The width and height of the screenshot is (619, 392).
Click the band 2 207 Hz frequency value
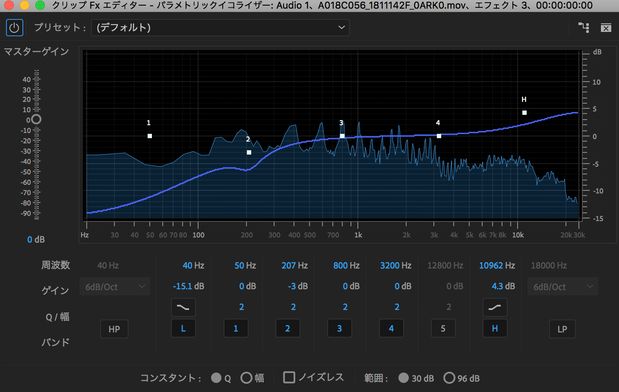[294, 266]
